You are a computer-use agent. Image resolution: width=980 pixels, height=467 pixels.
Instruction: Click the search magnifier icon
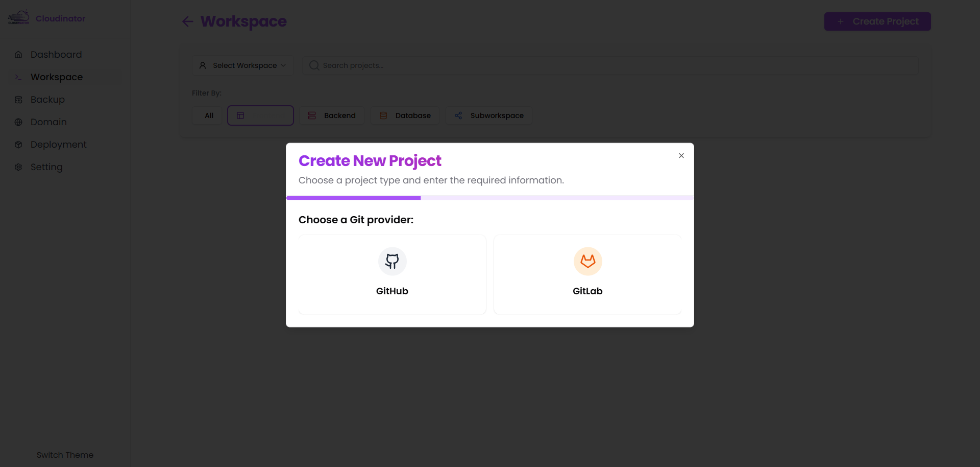point(314,65)
